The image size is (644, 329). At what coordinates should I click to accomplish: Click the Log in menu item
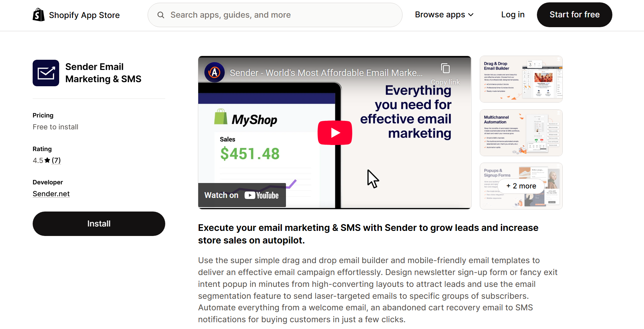(x=513, y=15)
